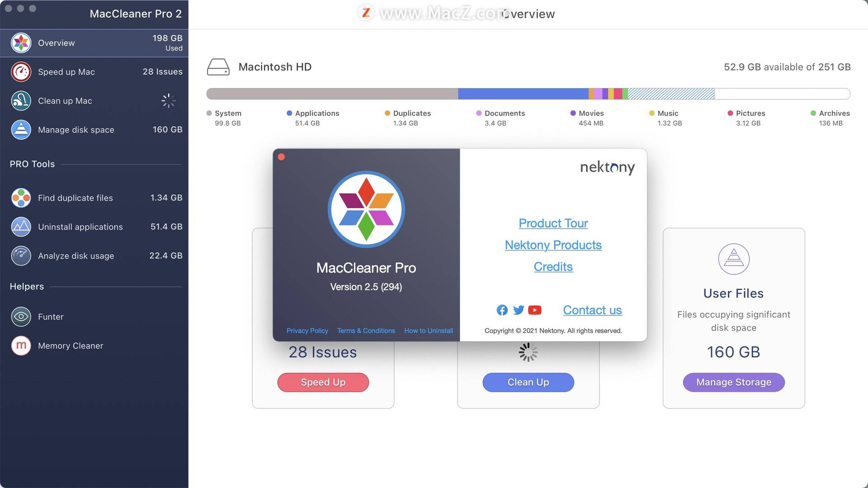Screen dimensions: 868x488
Task: Click the Archives 136 MB legend entry
Action: coord(830,118)
